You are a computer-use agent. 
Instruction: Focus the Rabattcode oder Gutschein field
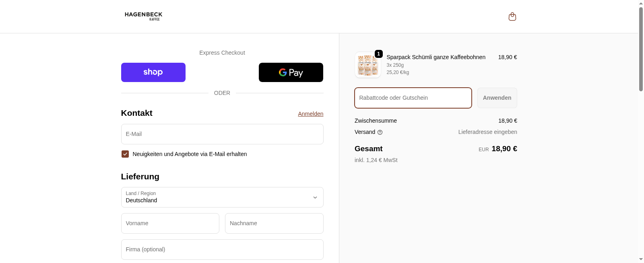[x=413, y=98]
